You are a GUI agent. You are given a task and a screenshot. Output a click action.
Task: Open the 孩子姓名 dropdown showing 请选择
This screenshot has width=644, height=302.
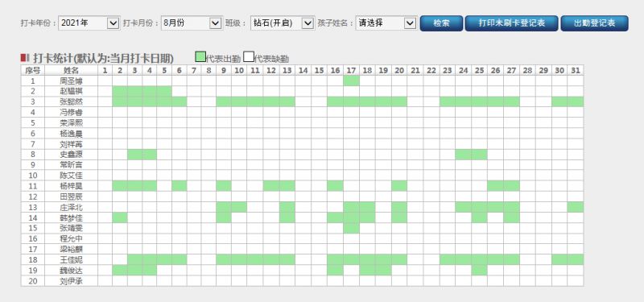(386, 23)
